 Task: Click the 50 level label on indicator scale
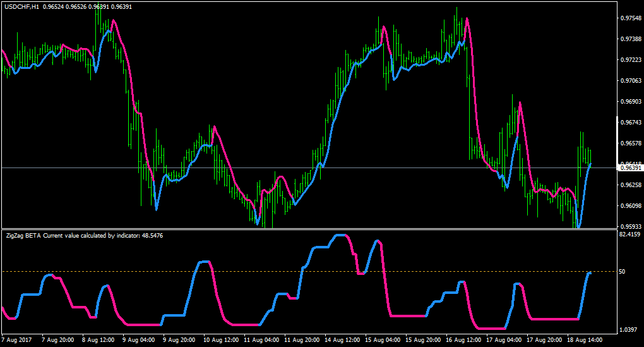(622, 272)
